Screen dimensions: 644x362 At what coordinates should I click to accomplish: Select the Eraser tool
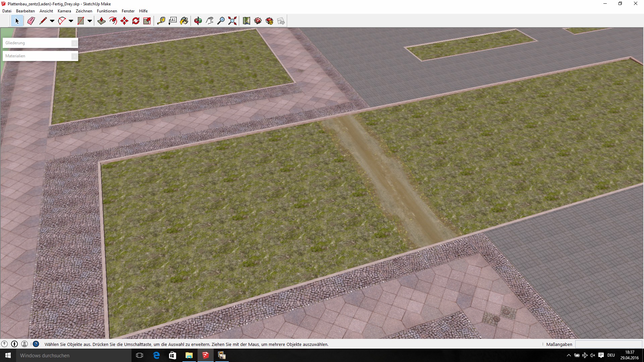click(x=31, y=21)
